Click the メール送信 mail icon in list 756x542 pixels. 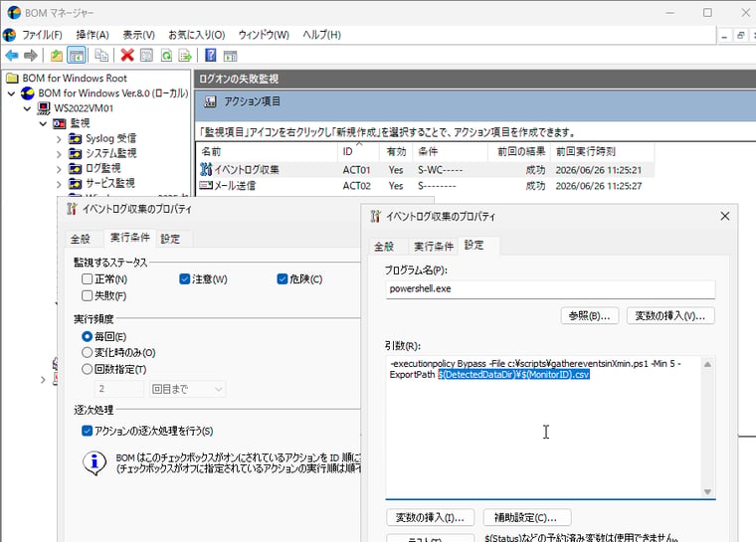pyautogui.click(x=206, y=185)
